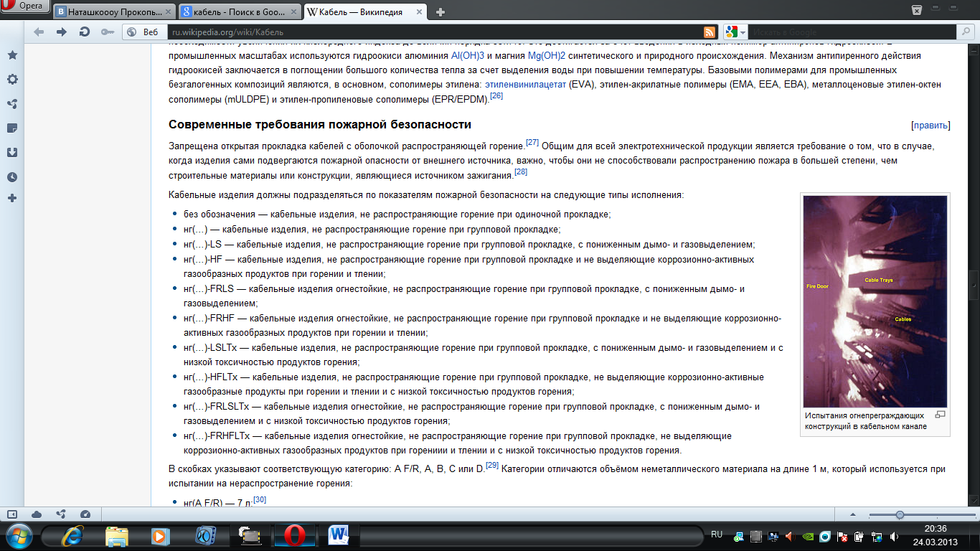Open the Mg(OH)2 link
This screenshot has height=551, width=980.
tap(547, 55)
